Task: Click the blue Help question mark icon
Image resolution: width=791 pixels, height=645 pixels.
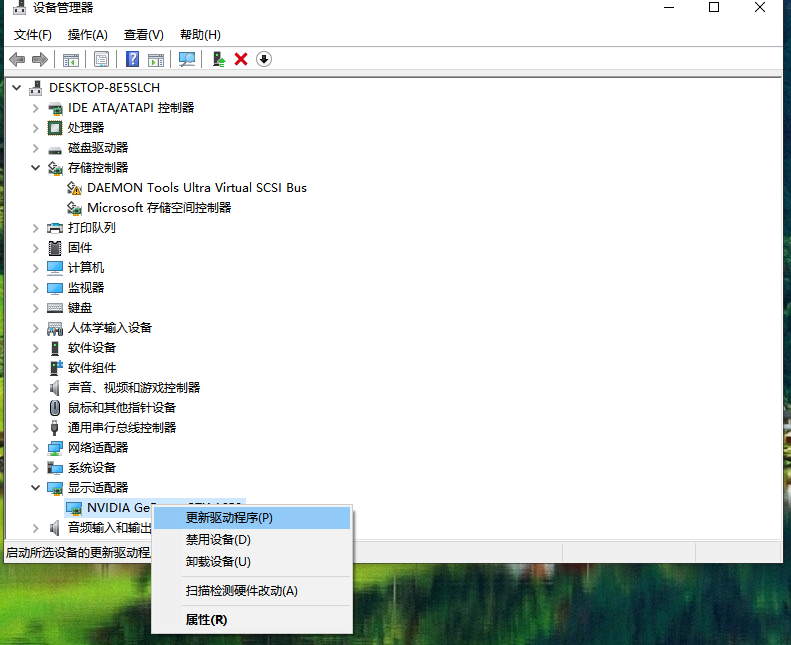Action: [x=132, y=60]
